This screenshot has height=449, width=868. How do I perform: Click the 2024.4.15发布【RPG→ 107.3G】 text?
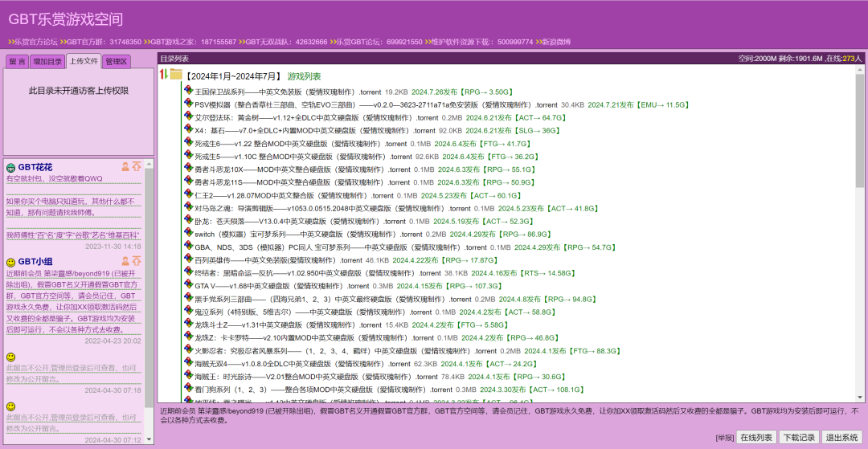click(x=449, y=286)
